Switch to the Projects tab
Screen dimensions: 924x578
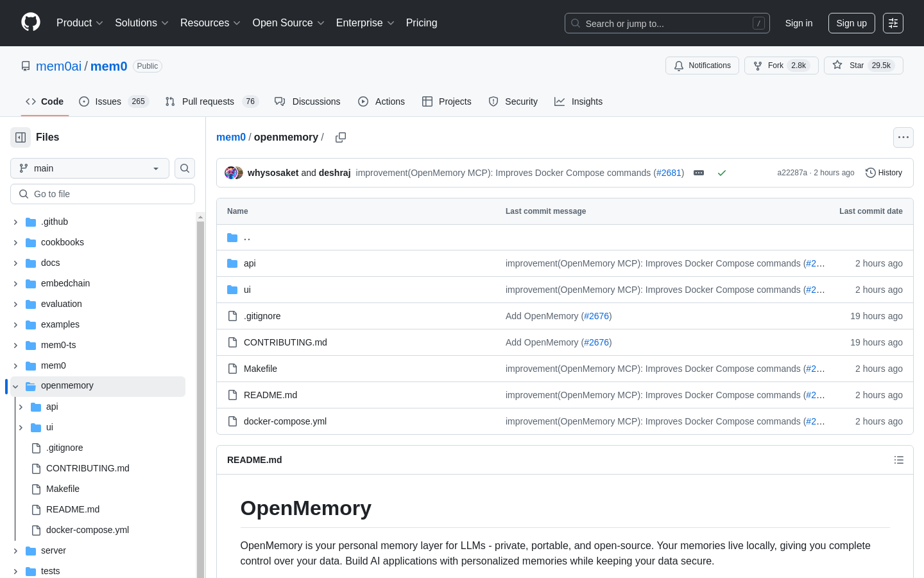pyautogui.click(x=447, y=101)
